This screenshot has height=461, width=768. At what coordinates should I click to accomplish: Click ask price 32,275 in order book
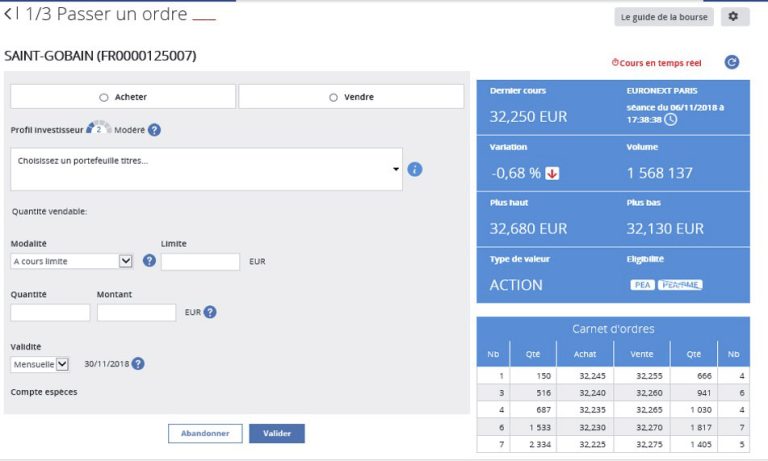[649, 444]
